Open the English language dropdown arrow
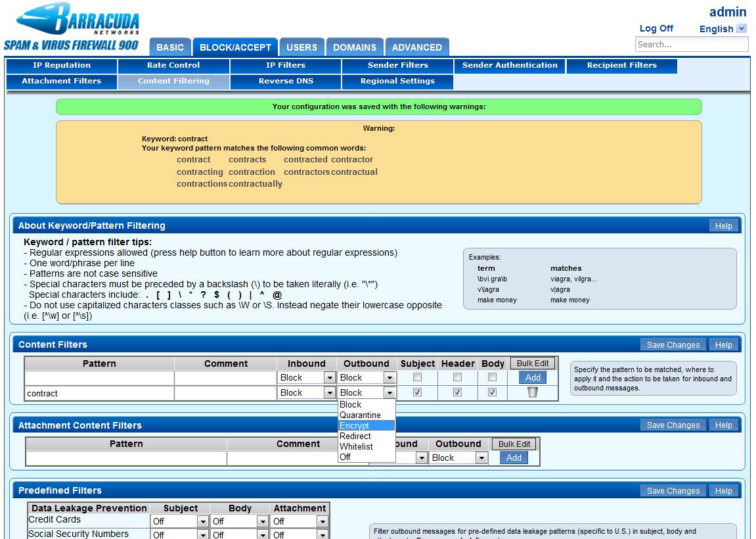 click(742, 28)
